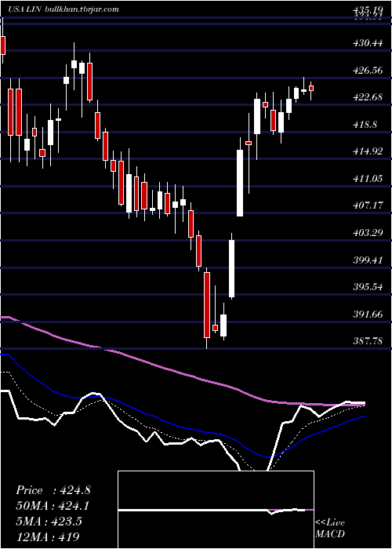Viewport: 392px width, 549px height.
Task: Click the 430.44 price axis label
Action: (366, 43)
